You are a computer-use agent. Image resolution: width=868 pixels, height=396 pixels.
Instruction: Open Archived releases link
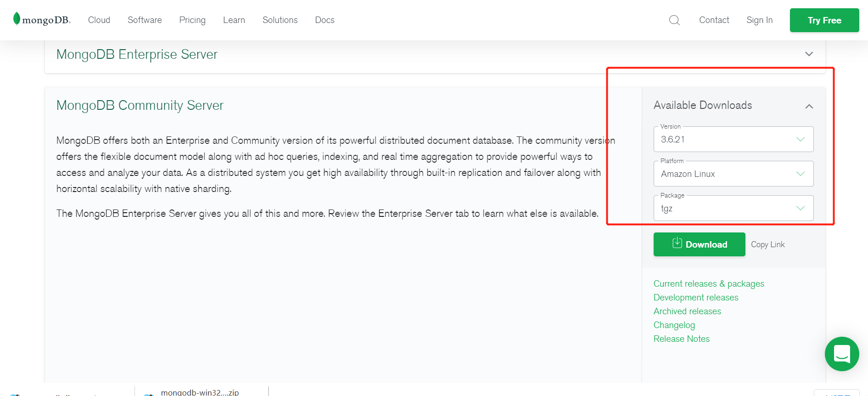(x=687, y=311)
